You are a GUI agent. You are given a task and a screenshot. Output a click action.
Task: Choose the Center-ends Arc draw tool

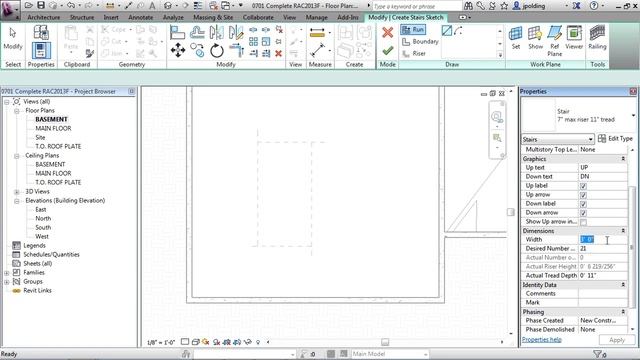[x=458, y=31]
